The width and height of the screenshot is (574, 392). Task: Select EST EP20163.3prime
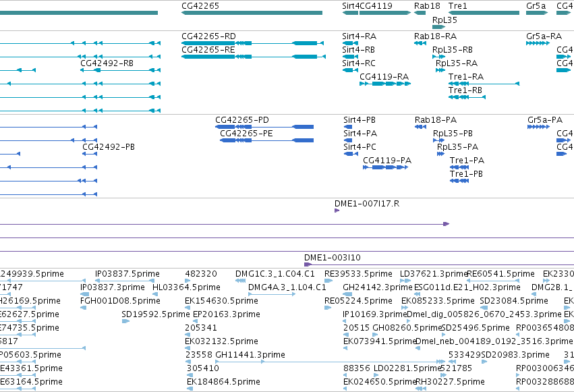coord(195,321)
